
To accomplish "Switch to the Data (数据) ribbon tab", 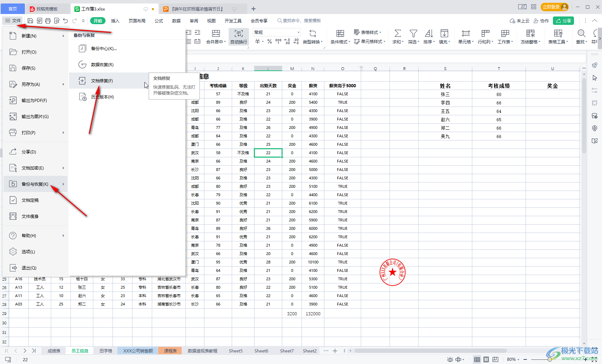I will pyautogui.click(x=176, y=21).
